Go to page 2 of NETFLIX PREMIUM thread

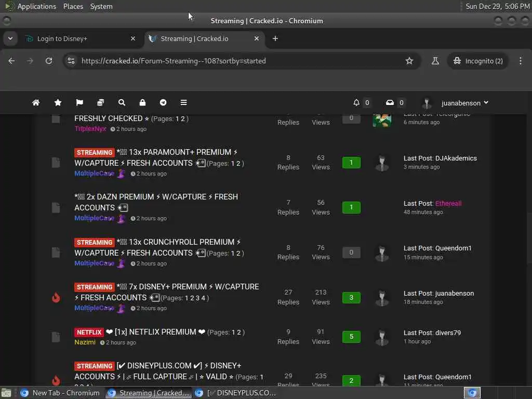tap(239, 332)
